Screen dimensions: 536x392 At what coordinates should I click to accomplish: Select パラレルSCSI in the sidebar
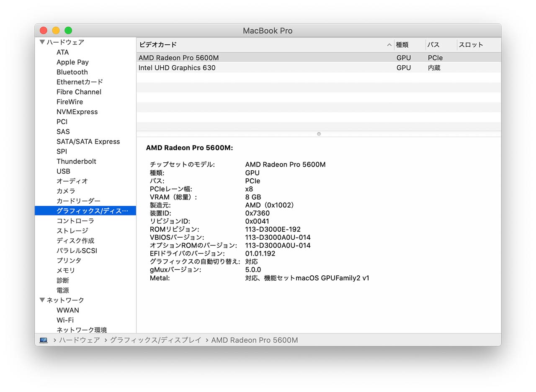77,251
